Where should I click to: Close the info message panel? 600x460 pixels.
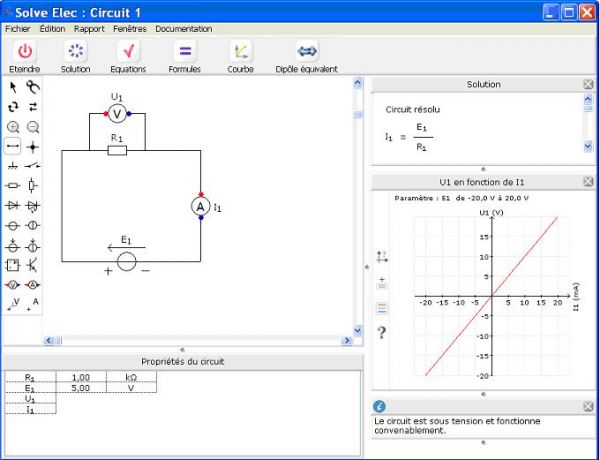point(588,406)
